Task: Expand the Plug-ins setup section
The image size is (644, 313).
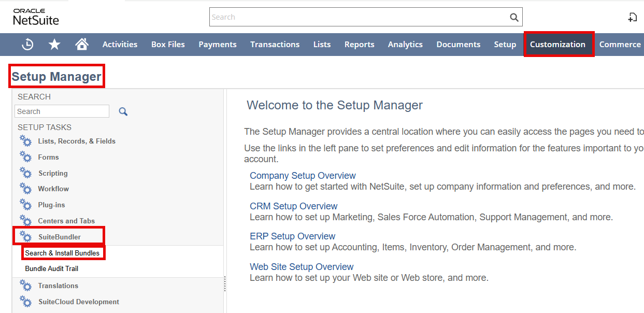Action: pyautogui.click(x=51, y=205)
